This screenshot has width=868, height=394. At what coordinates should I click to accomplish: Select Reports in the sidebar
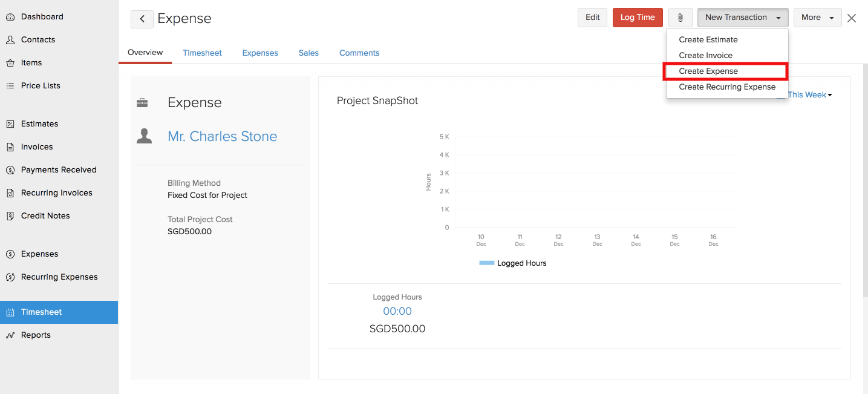click(36, 335)
